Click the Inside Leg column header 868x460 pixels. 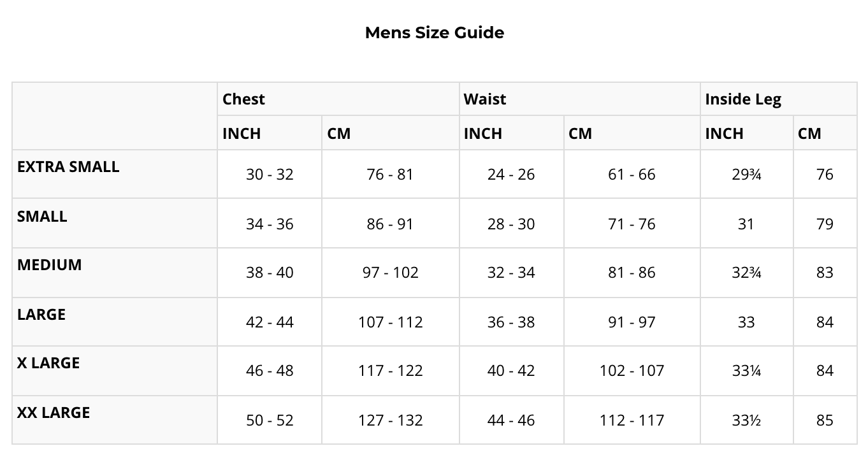(x=743, y=99)
